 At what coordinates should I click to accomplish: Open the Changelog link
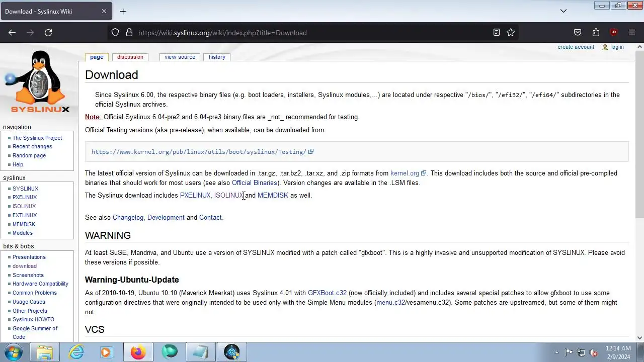128,217
